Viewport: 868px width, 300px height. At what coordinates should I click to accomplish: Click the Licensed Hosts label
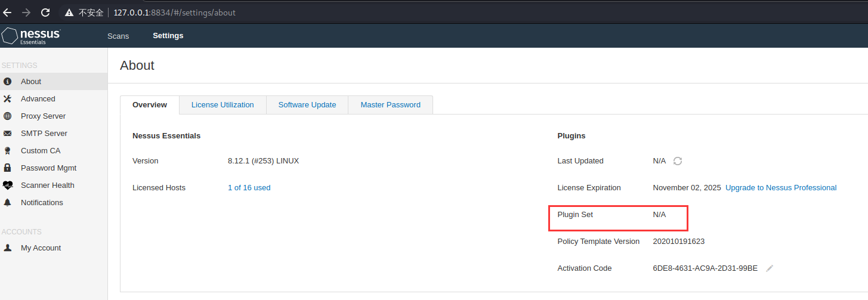pyautogui.click(x=159, y=188)
